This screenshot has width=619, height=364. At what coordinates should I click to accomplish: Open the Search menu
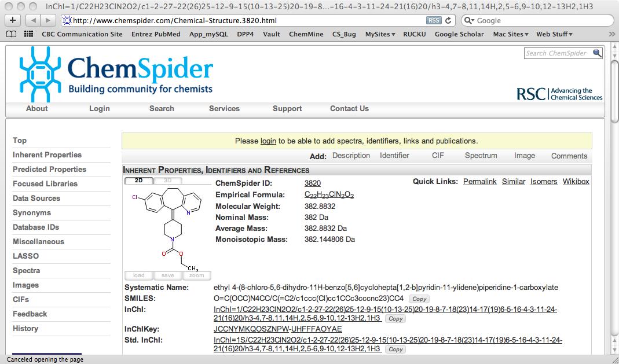coord(162,108)
